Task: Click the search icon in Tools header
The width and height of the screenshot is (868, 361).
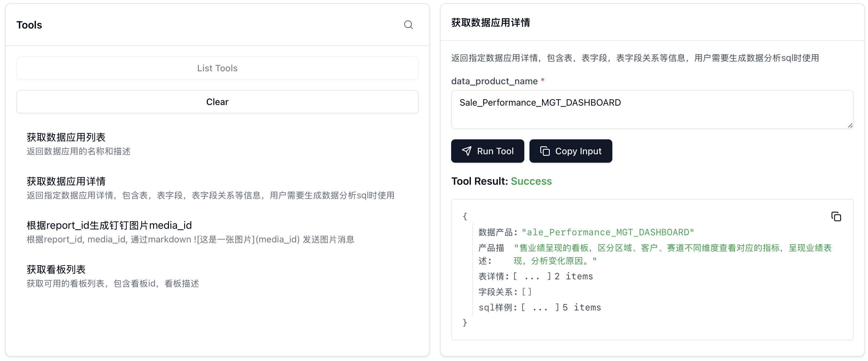Action: pyautogui.click(x=408, y=25)
